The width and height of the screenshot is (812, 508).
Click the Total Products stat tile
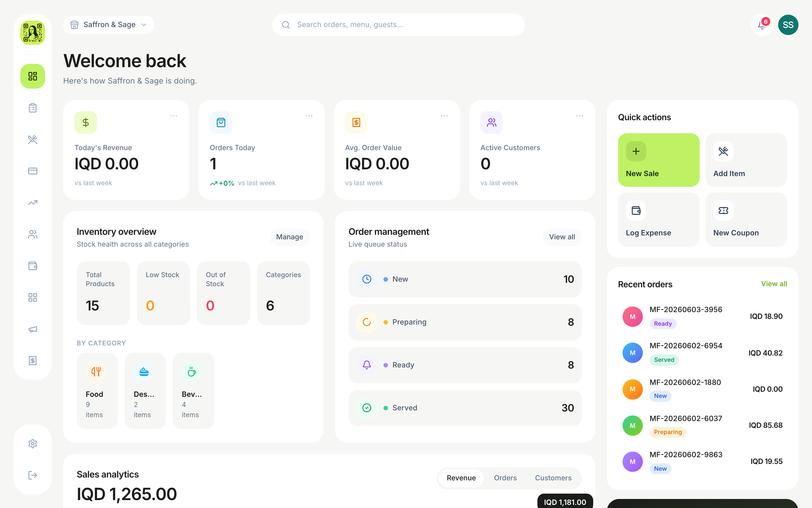coord(103,293)
